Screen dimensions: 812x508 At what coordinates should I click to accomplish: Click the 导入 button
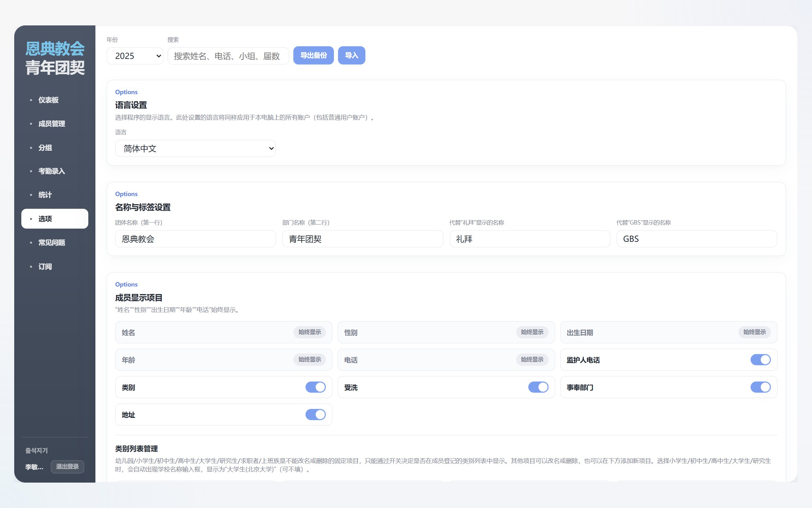click(x=352, y=55)
